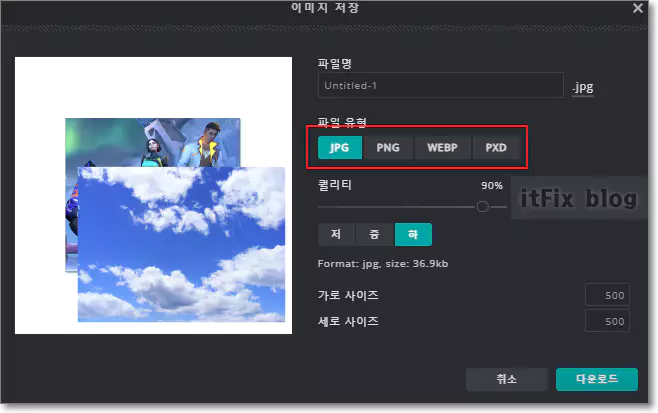
Task: Click the image preview thumbnail
Action: coord(154,196)
